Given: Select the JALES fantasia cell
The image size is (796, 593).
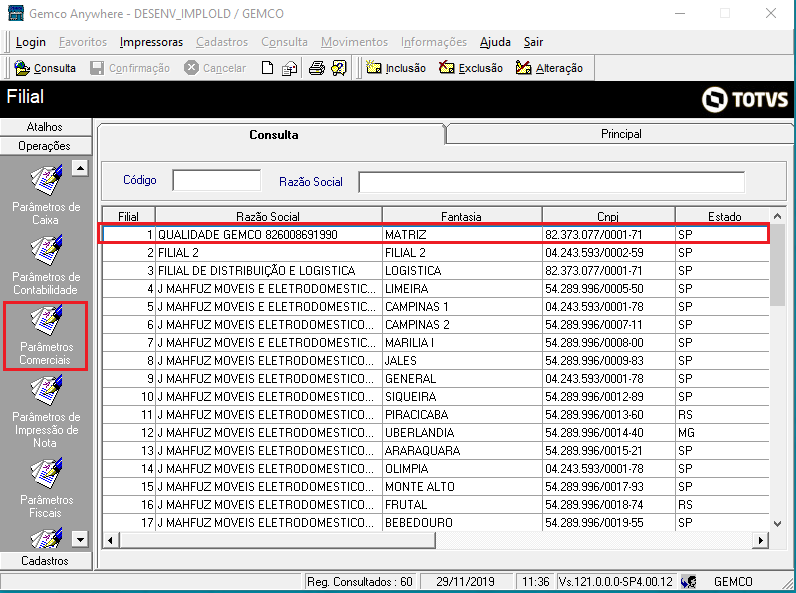Looking at the screenshot, I should tap(462, 361).
